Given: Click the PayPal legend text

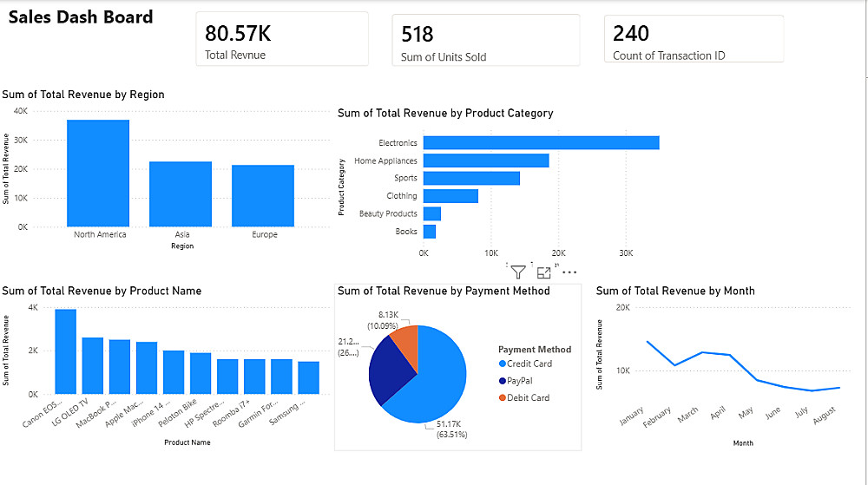Looking at the screenshot, I should (x=520, y=381).
